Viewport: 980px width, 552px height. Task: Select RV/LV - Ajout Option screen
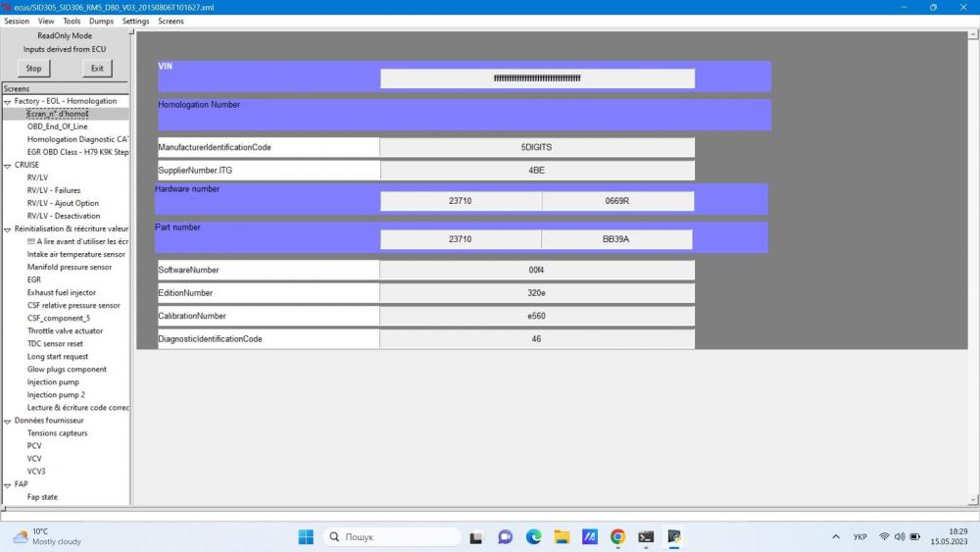pyautogui.click(x=63, y=203)
